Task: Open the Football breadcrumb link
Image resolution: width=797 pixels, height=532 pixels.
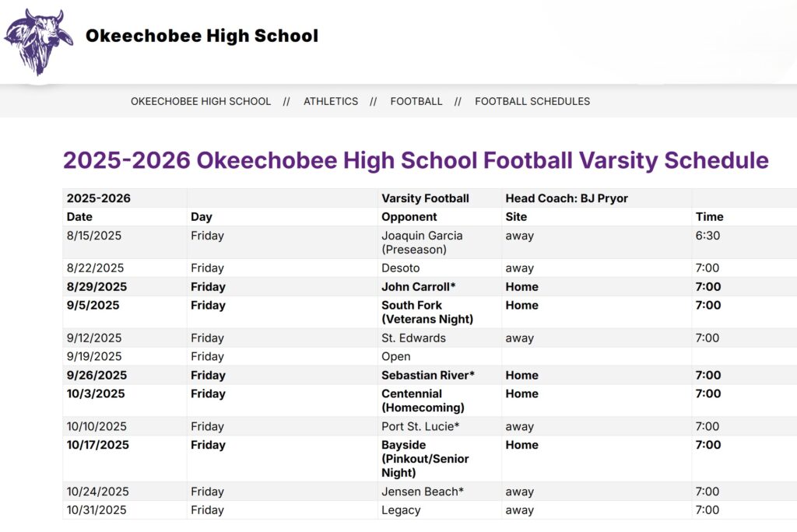Action: 416,101
